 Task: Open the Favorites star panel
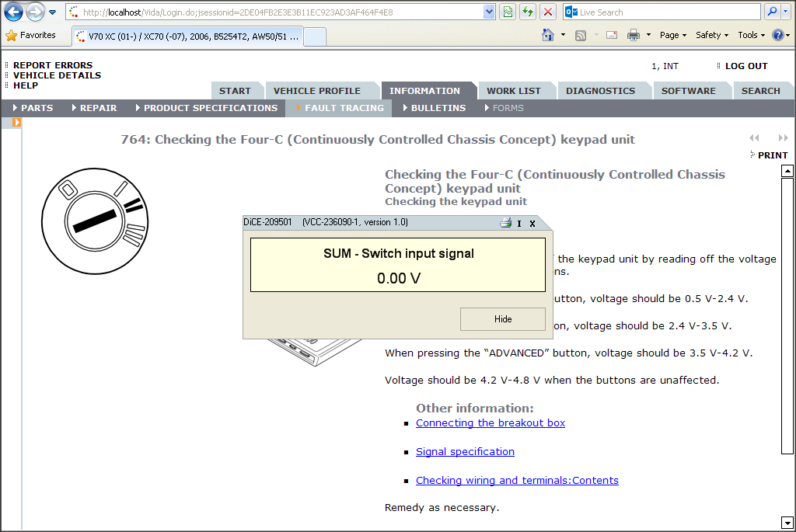[31, 35]
